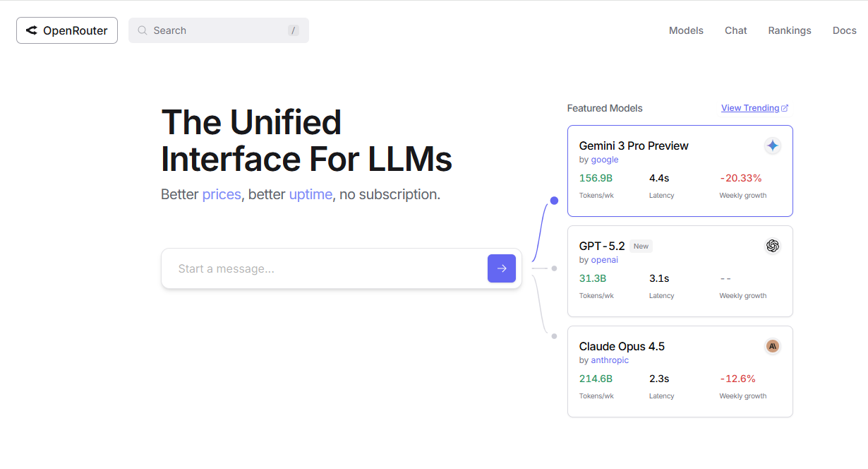Screen dimensions: 868x469
Task: Click the slash keyboard shortcut badge
Action: coord(294,30)
